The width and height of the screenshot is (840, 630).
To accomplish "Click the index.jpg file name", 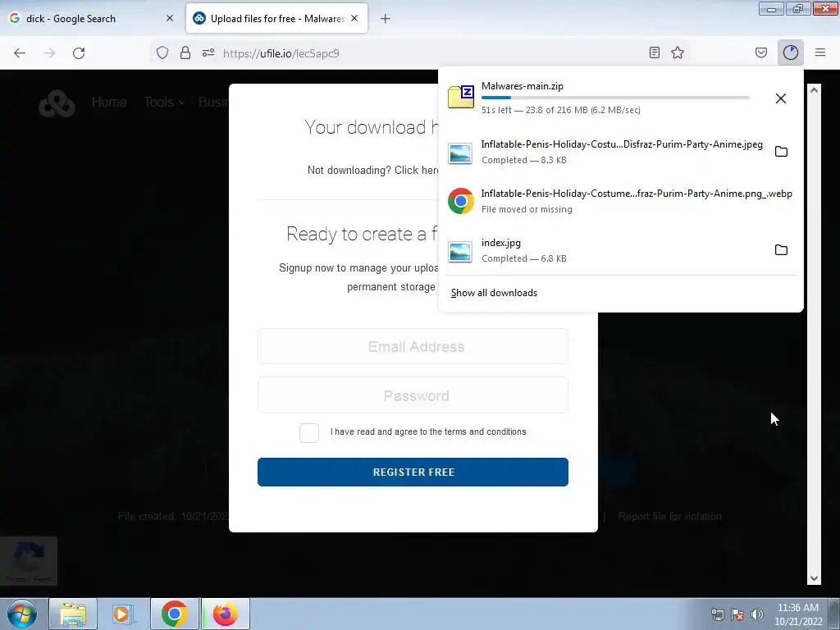I will [501, 243].
